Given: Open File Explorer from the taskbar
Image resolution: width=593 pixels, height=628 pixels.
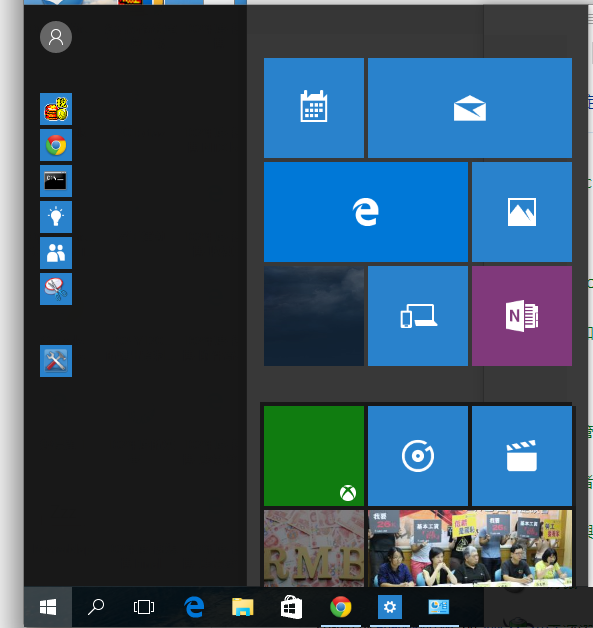Looking at the screenshot, I should 243,607.
